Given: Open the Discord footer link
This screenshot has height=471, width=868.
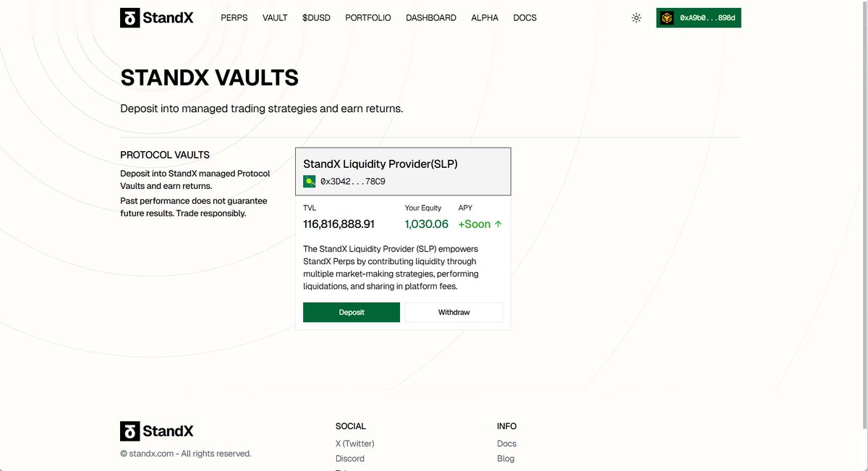Looking at the screenshot, I should pyautogui.click(x=350, y=459).
